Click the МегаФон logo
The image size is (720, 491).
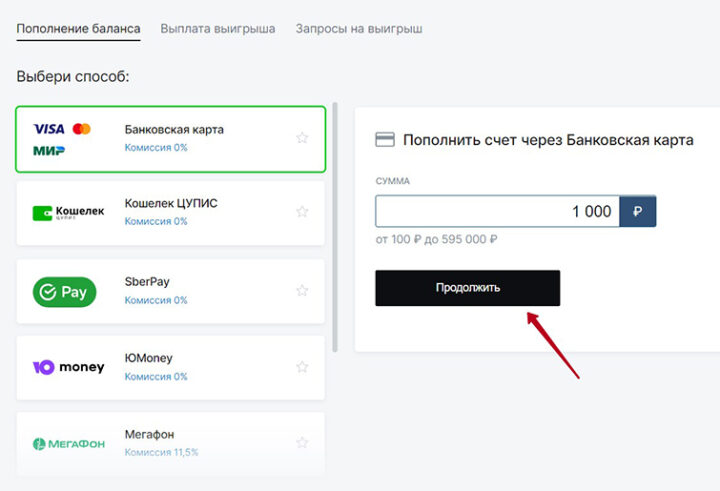point(68,443)
